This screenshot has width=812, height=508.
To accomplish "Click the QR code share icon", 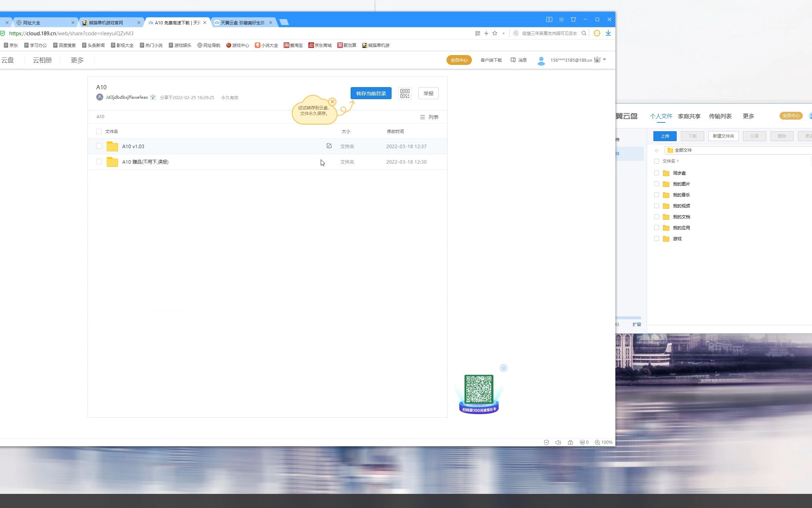I will (x=405, y=93).
